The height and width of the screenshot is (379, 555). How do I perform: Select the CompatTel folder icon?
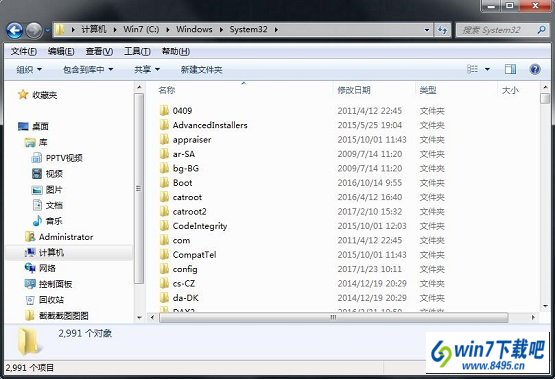click(x=164, y=254)
